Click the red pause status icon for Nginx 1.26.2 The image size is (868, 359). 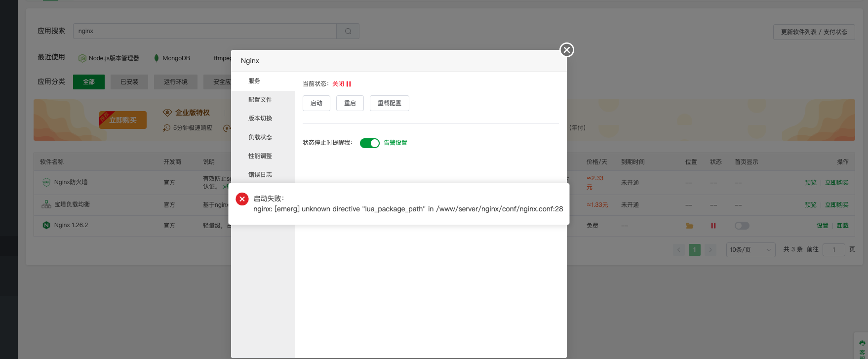[x=713, y=226]
